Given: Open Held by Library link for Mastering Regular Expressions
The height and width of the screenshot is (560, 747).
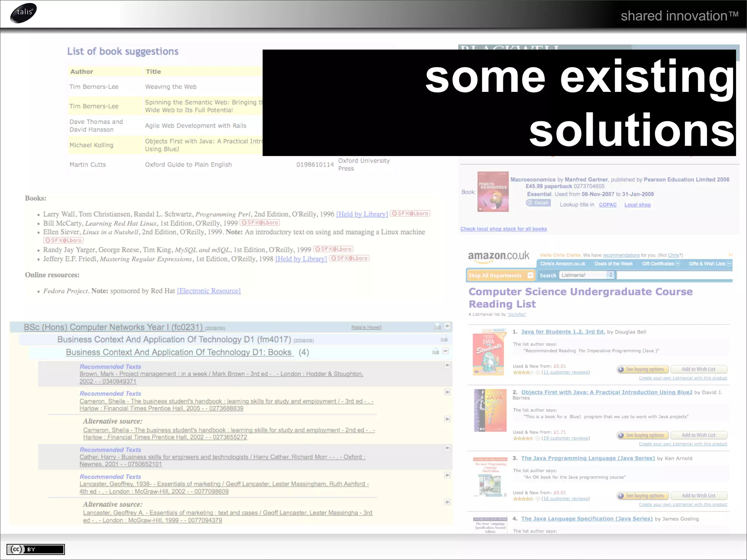Looking at the screenshot, I should point(301,259).
